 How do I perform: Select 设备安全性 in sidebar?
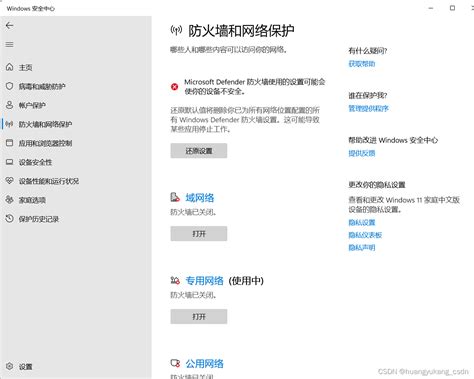[x=35, y=162]
